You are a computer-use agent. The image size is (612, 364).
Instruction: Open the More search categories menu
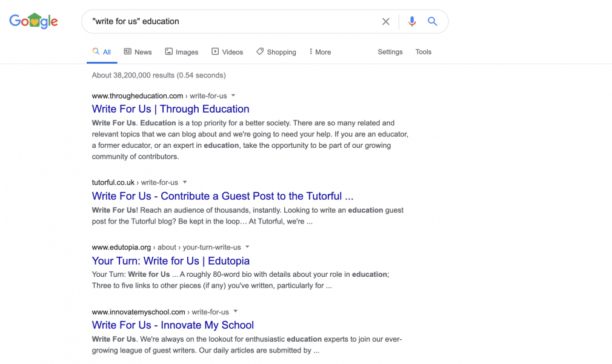pyautogui.click(x=320, y=52)
